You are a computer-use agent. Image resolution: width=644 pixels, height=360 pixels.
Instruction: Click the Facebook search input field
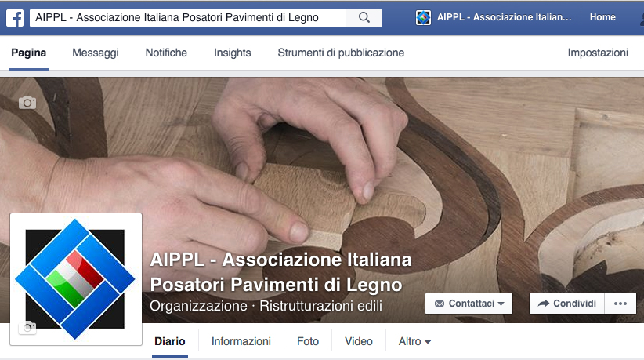point(189,18)
